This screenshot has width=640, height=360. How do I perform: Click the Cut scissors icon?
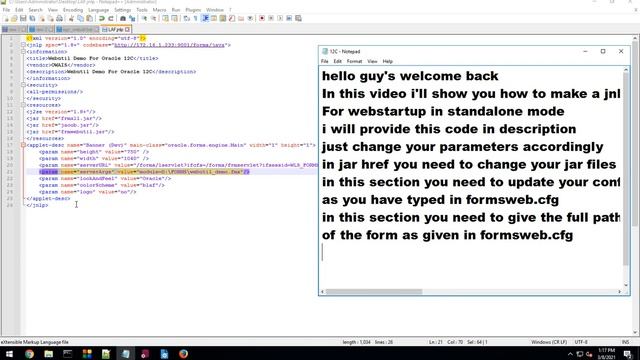coord(71,18)
